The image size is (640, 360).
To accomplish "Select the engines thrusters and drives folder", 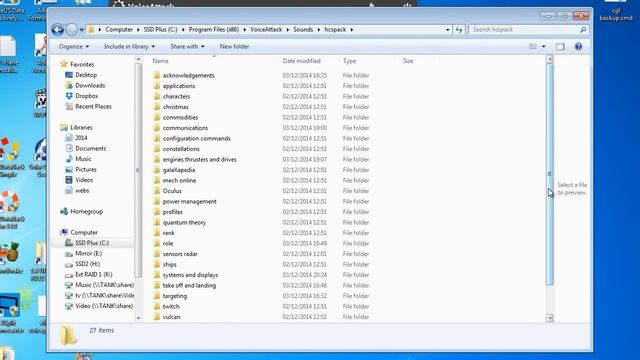I will click(199, 160).
